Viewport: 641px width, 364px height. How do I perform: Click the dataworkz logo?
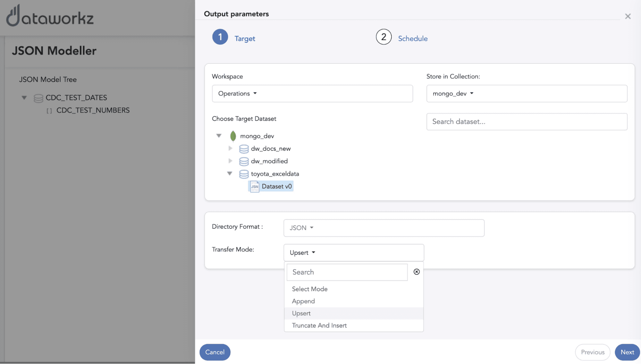tap(50, 16)
